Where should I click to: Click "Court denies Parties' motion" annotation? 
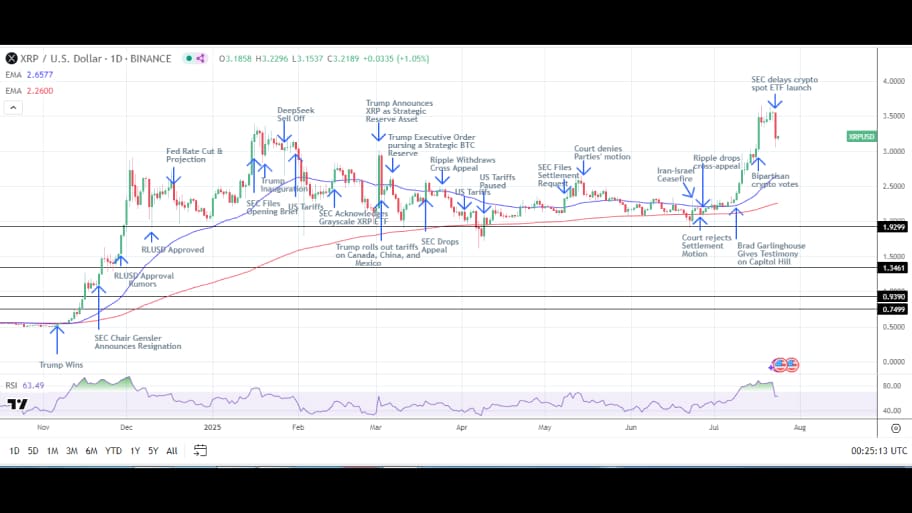click(x=602, y=153)
